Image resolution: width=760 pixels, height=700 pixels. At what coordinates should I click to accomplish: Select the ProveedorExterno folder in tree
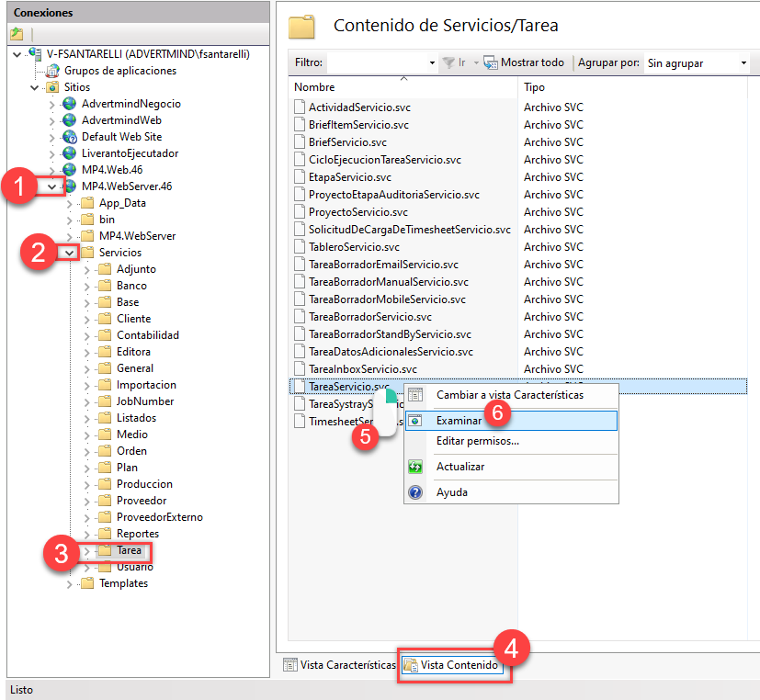click(x=160, y=517)
